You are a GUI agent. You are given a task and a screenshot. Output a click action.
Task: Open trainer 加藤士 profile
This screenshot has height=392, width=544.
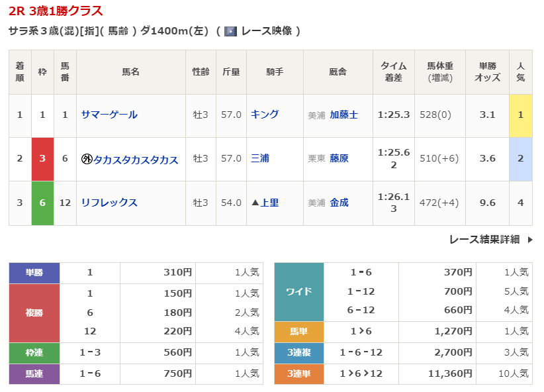point(343,115)
